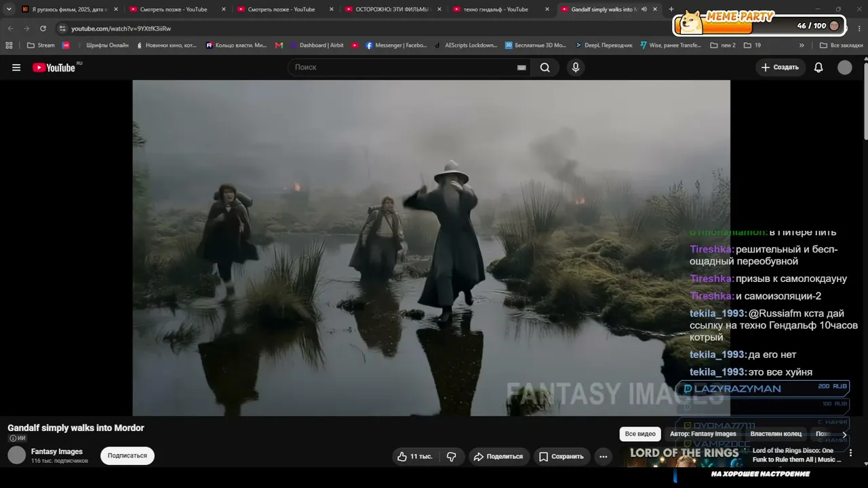
Task: Open the on-screen keyboard in search box
Action: coord(521,68)
